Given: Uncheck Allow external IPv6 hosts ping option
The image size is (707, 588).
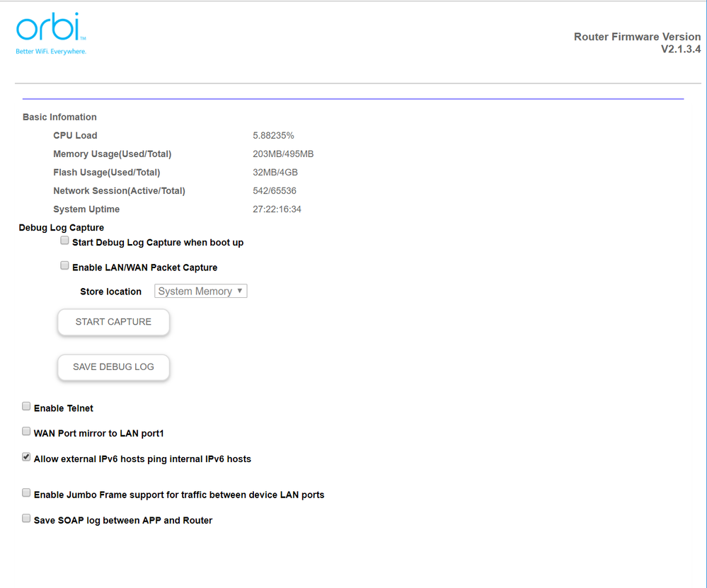Looking at the screenshot, I should point(26,458).
